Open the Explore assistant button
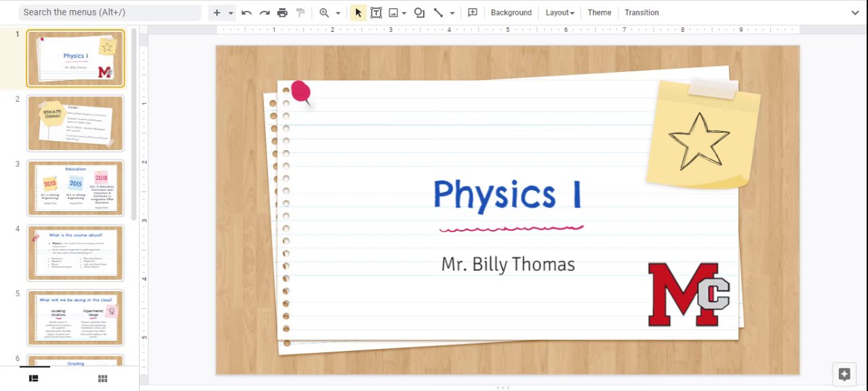Viewport: 868px width, 391px height. (x=844, y=374)
